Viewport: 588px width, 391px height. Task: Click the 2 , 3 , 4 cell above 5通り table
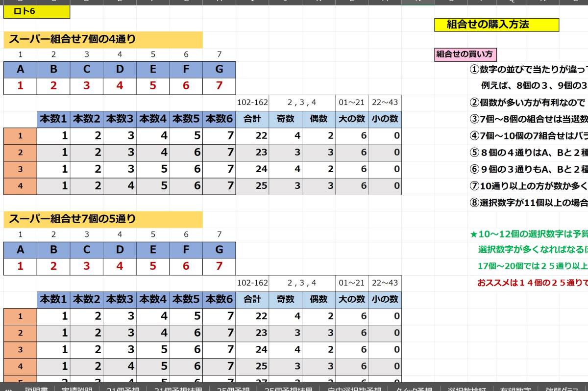[302, 283]
